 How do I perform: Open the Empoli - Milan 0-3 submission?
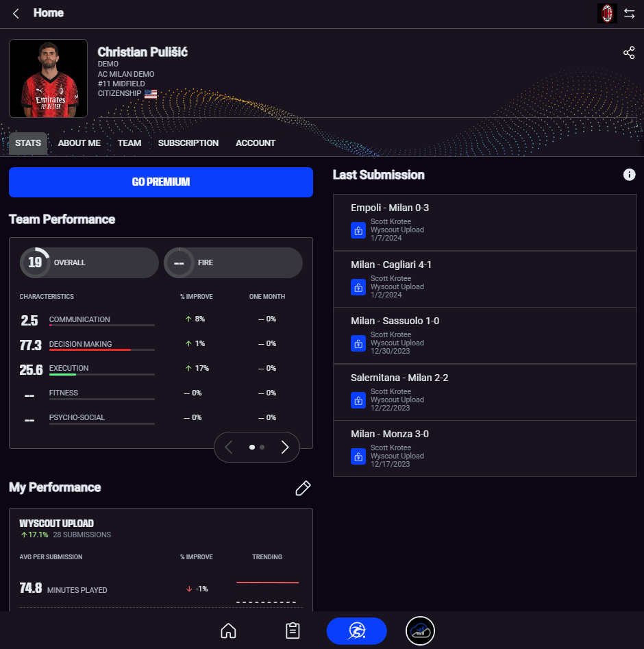pos(484,222)
